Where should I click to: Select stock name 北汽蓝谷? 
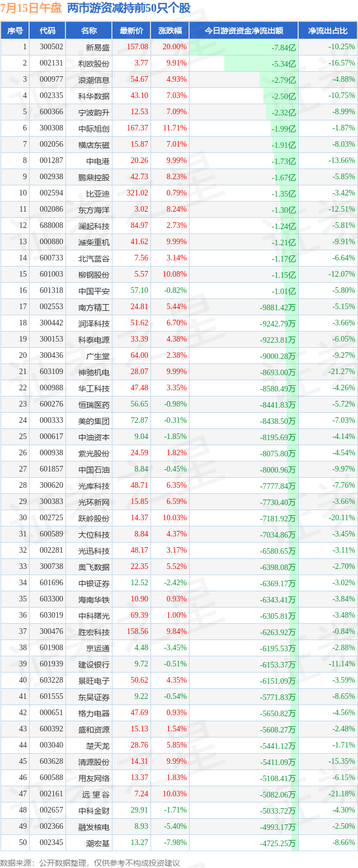click(x=94, y=258)
